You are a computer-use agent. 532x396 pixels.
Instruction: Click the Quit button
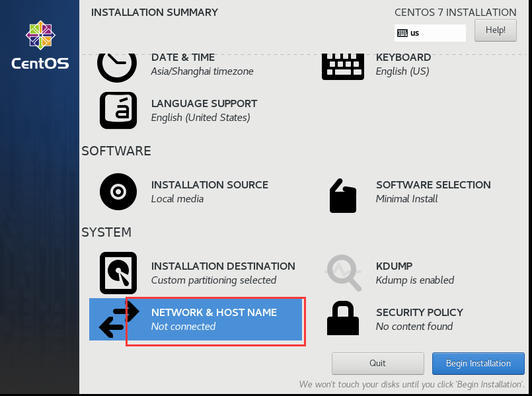point(377,364)
